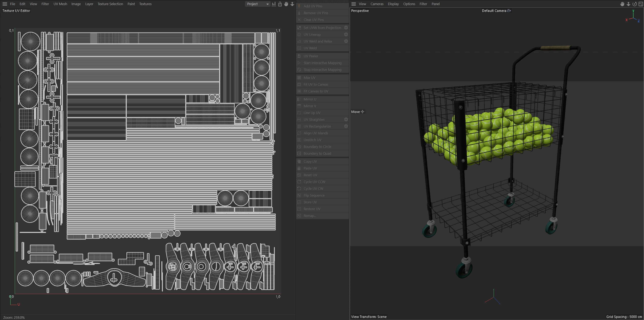Toggle the viewport maximize layout icon
This screenshot has width=644, height=320.
pos(640,4)
